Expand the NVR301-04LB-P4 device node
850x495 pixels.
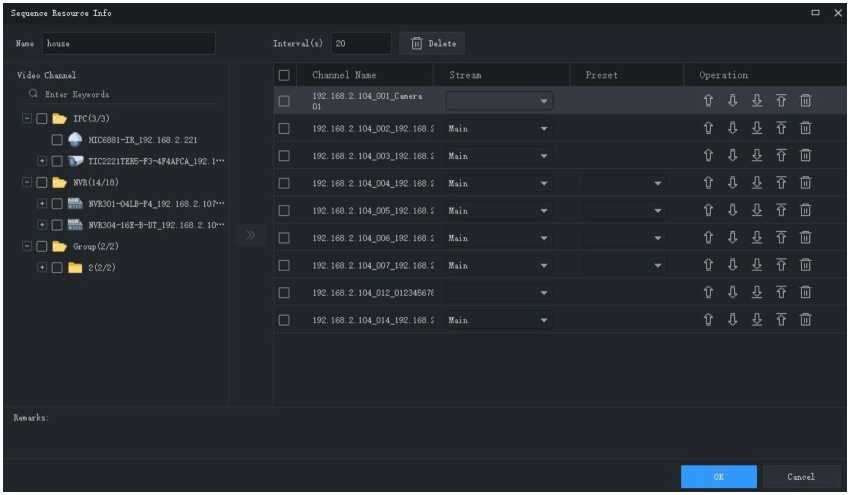(x=41, y=203)
